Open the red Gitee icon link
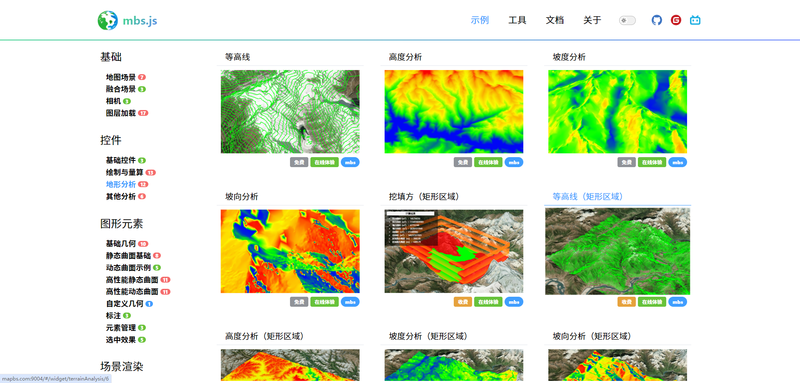 pyautogui.click(x=676, y=20)
